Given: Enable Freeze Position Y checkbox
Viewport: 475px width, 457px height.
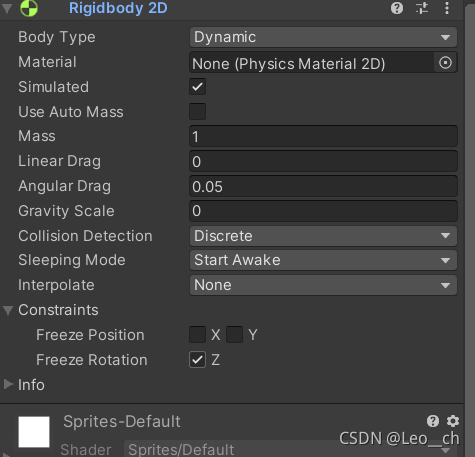Looking at the screenshot, I should 234,335.
